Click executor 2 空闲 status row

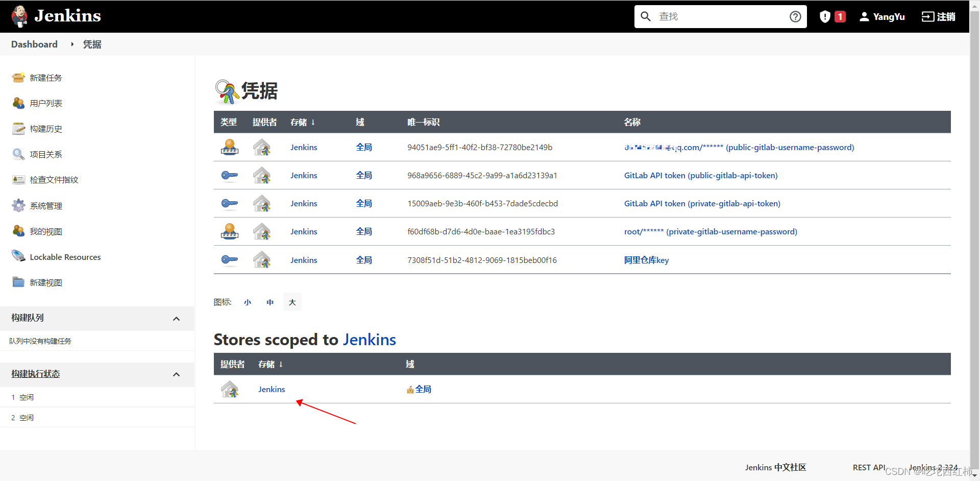click(97, 418)
